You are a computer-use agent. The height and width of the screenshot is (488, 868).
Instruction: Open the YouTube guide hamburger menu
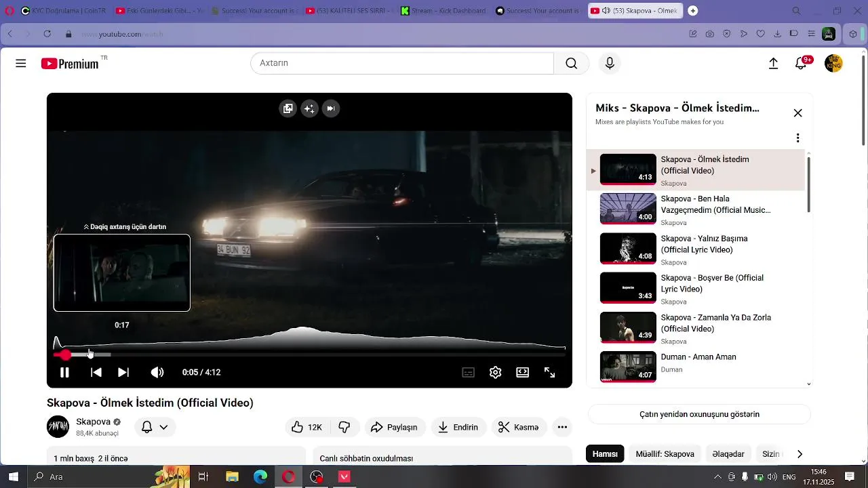coord(21,63)
